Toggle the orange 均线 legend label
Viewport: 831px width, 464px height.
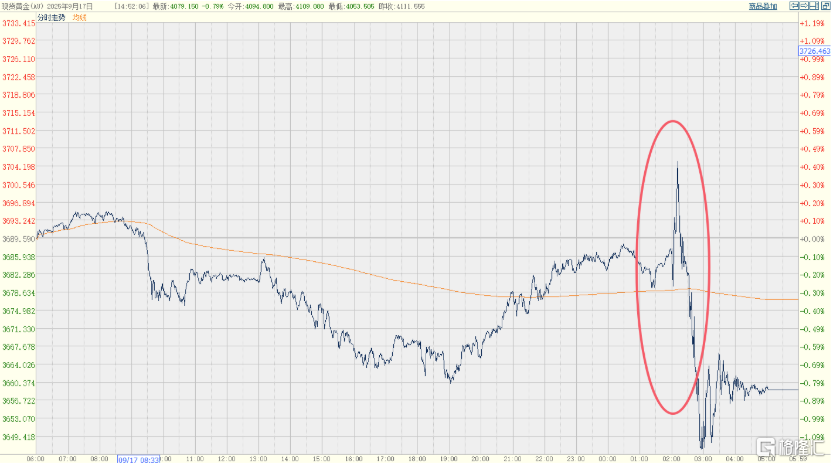[79, 18]
